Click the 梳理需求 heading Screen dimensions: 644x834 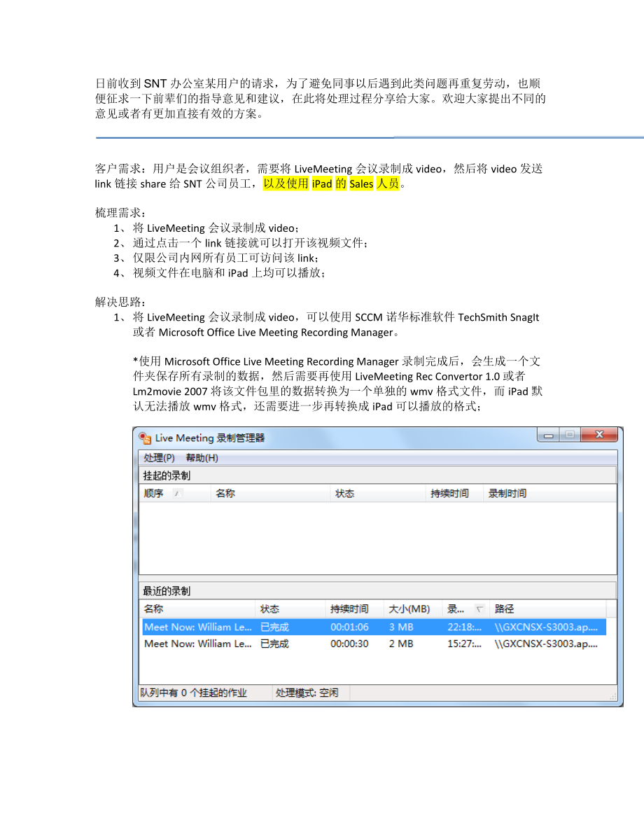pos(120,214)
